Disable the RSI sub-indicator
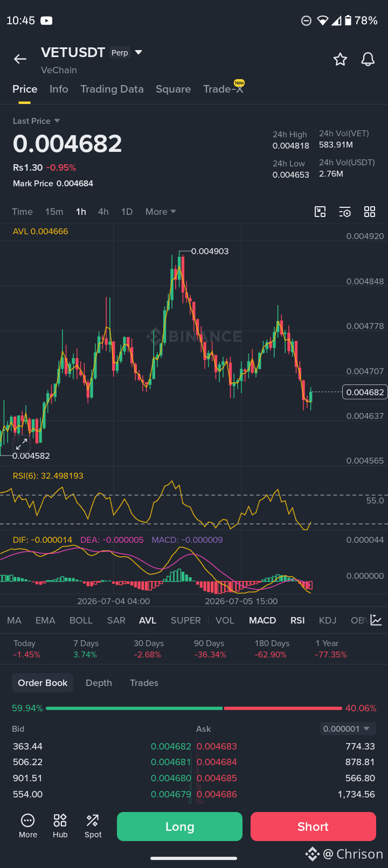Image resolution: width=388 pixels, height=868 pixels. click(297, 620)
